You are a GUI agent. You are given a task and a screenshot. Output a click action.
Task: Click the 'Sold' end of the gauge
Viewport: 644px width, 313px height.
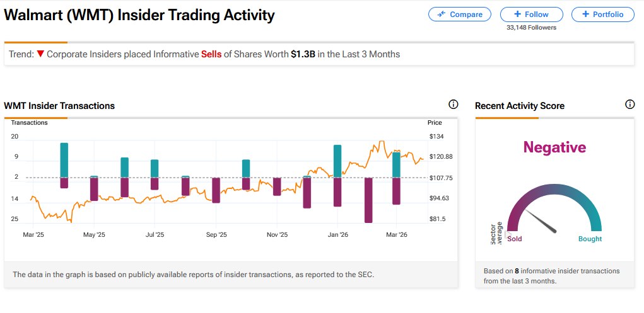514,239
